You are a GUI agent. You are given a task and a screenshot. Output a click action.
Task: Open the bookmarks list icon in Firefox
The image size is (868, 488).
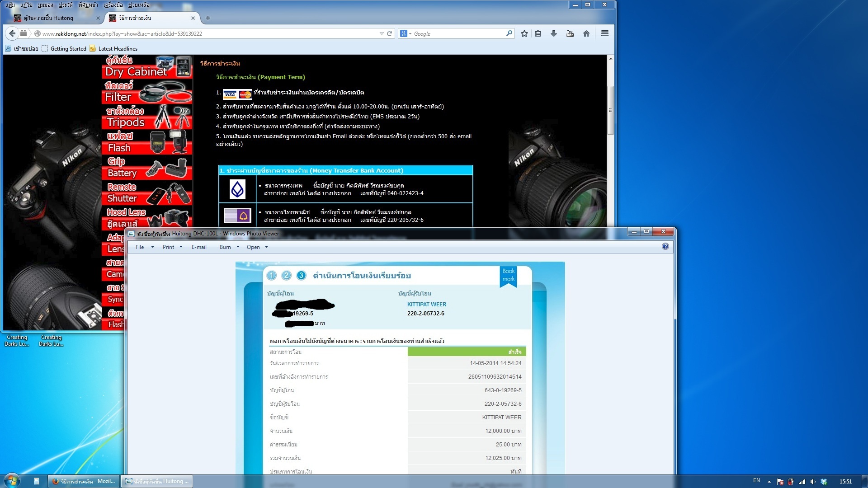(x=538, y=33)
